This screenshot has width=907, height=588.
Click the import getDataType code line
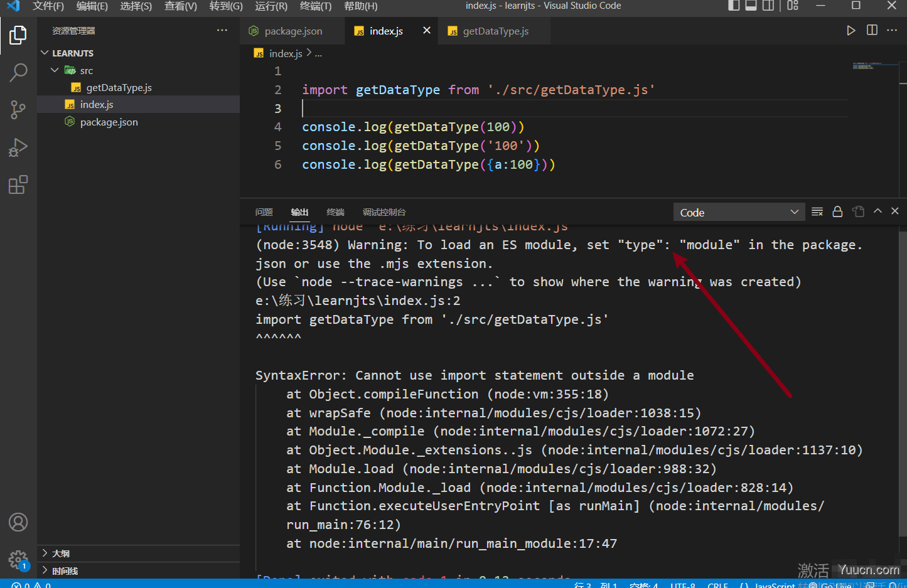(x=478, y=90)
